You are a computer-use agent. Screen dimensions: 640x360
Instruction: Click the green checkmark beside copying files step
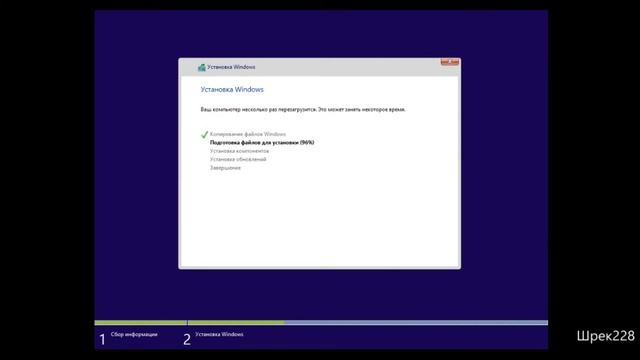[204, 134]
